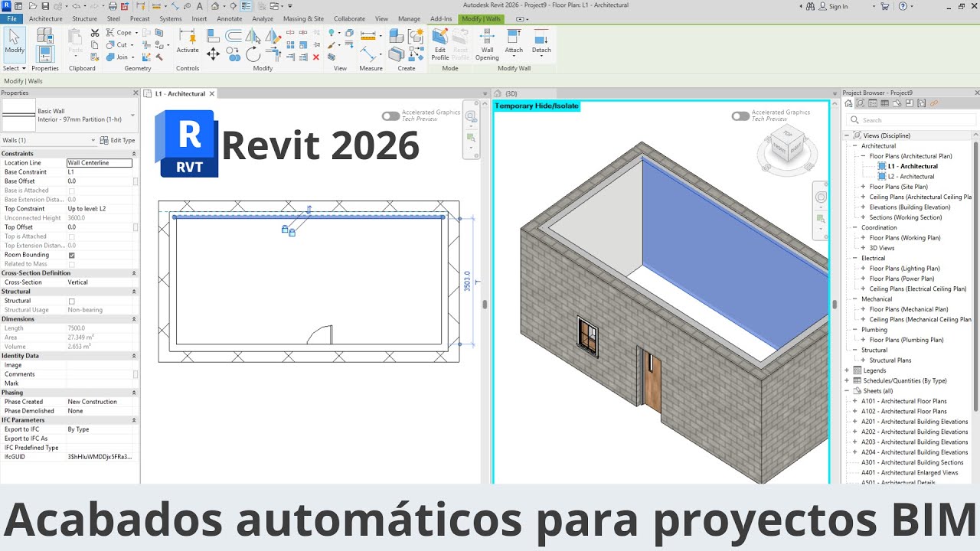Click the Help question mark icon
Image resolution: width=980 pixels, height=551 pixels.
903,6
